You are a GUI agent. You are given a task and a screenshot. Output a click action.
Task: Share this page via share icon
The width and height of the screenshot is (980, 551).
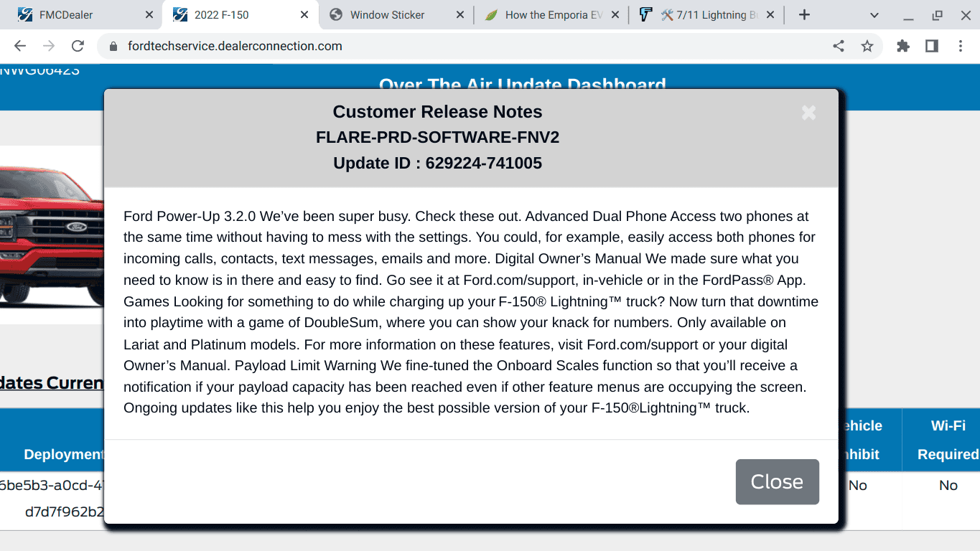click(838, 46)
